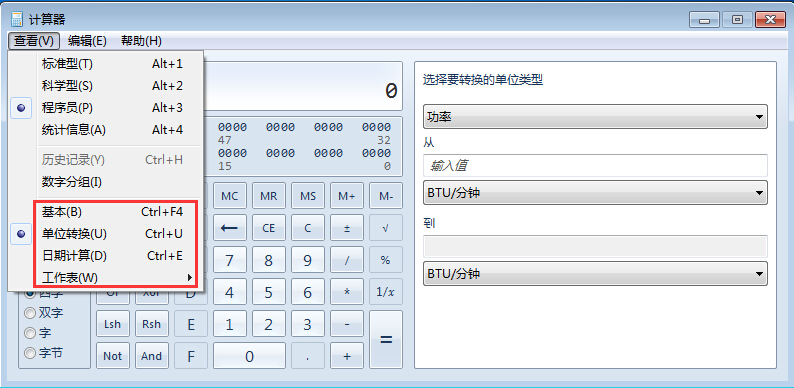Click the MS memory store button
794x388 pixels.
(307, 196)
